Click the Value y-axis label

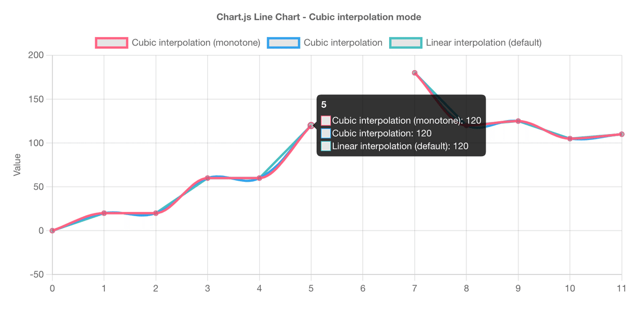[x=17, y=165]
